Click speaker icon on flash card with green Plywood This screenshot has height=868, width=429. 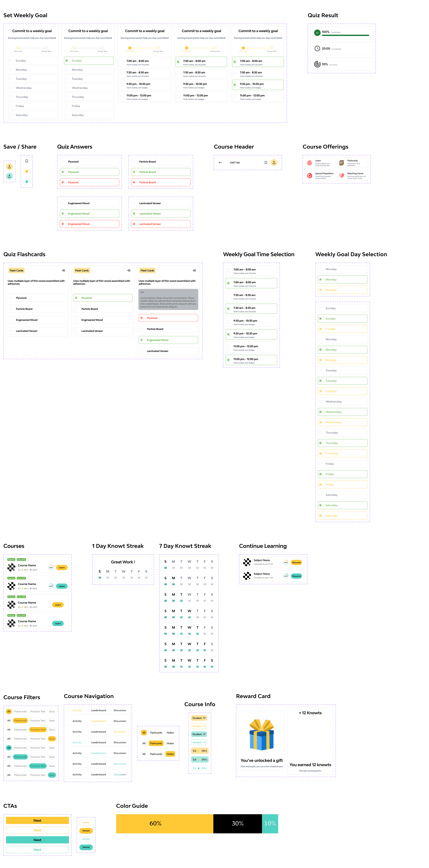[129, 271]
